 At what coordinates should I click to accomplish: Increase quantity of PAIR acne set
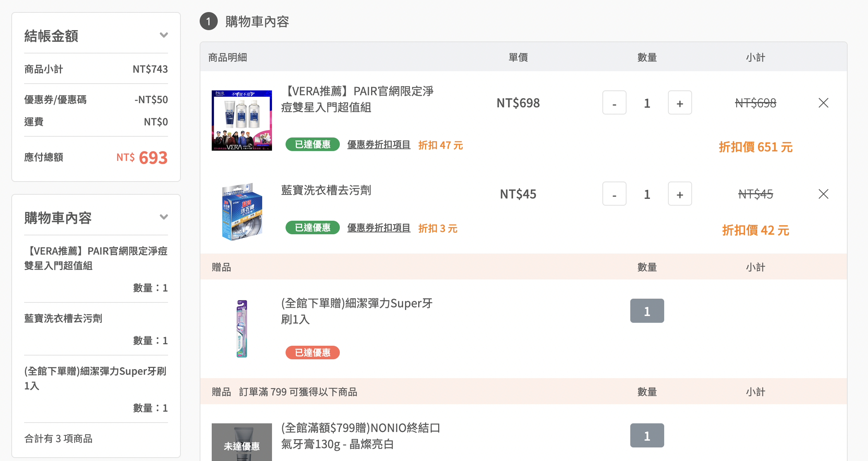680,102
